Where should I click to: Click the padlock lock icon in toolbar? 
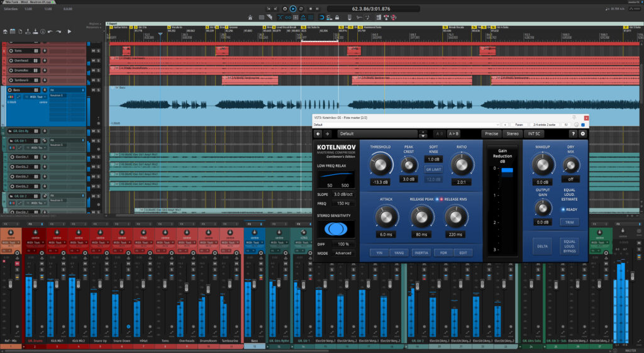pyautogui.click(x=337, y=17)
